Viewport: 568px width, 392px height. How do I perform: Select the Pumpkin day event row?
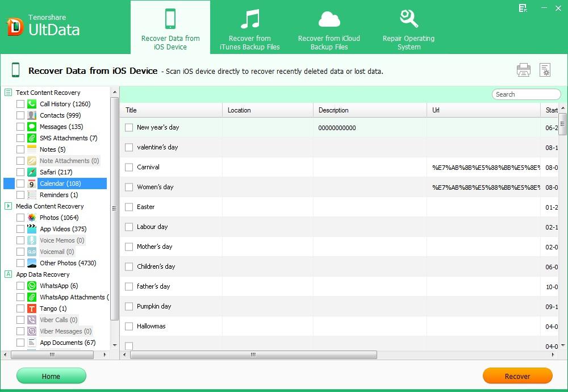point(340,307)
